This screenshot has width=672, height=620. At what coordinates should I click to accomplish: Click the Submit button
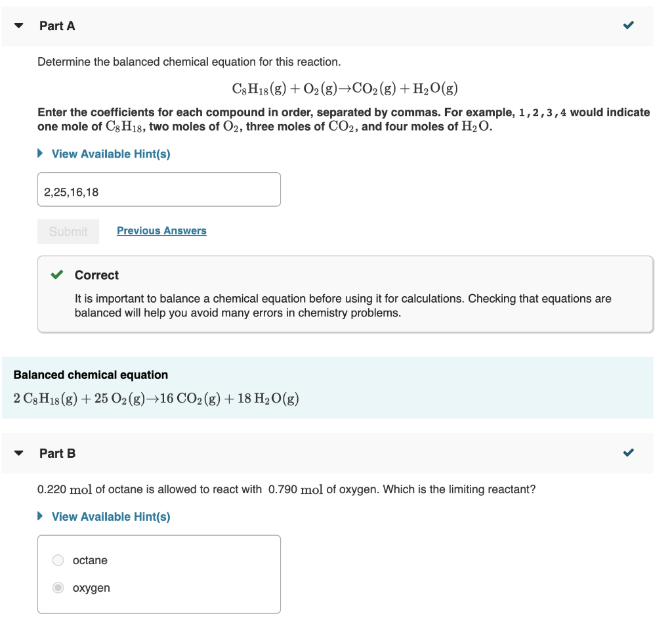click(x=68, y=231)
